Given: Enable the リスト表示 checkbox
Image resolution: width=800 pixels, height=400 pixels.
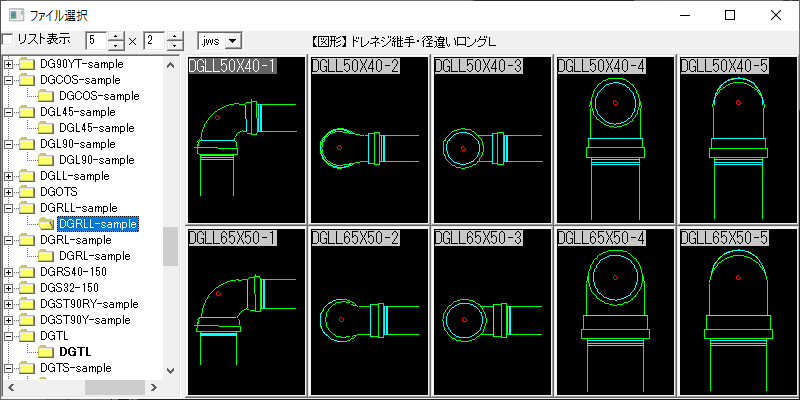Looking at the screenshot, I should 8,40.
